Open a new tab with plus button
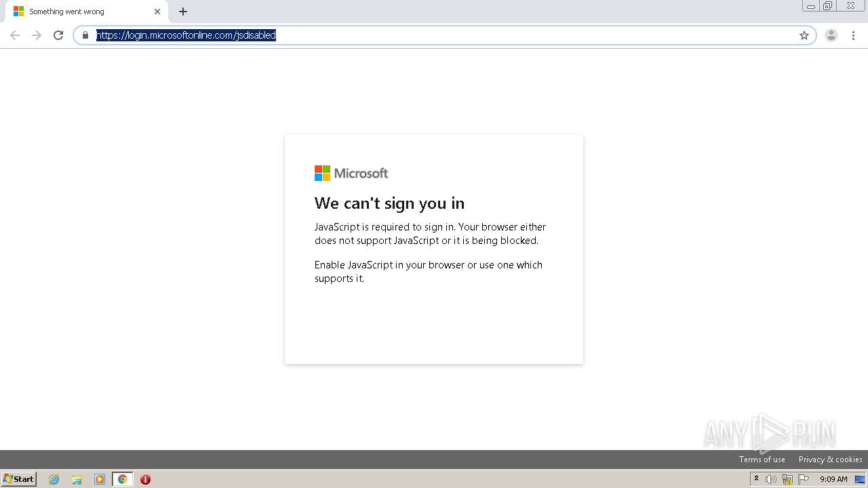This screenshot has width=868, height=488. [183, 12]
